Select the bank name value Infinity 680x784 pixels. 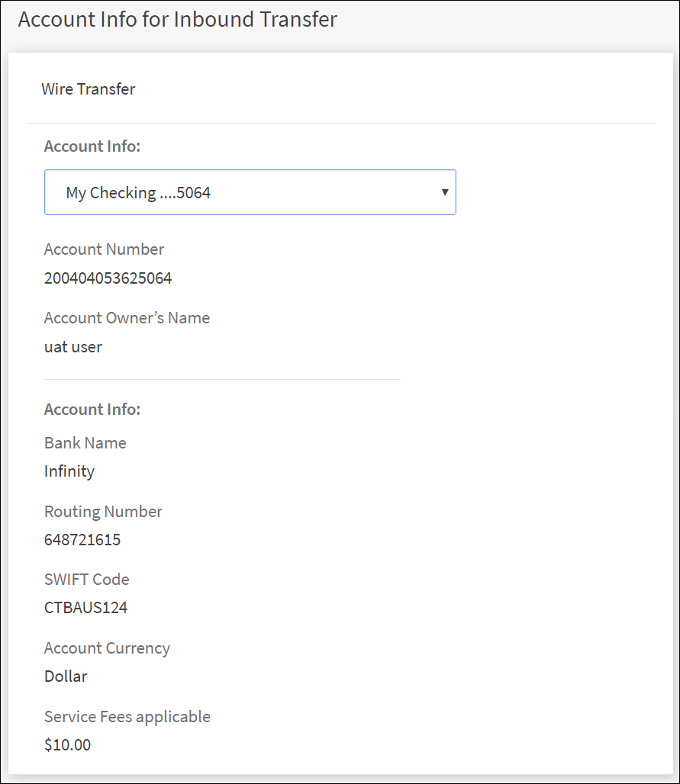point(69,471)
